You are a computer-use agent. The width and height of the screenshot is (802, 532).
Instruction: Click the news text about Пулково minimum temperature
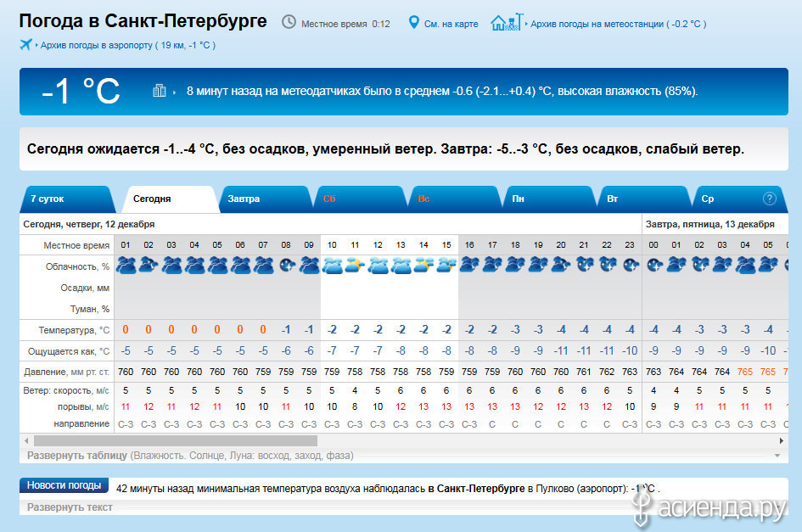pyautogui.click(x=388, y=489)
